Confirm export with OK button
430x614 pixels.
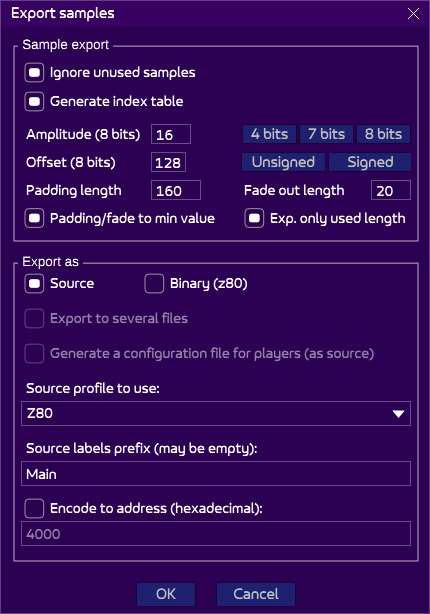[x=166, y=594]
